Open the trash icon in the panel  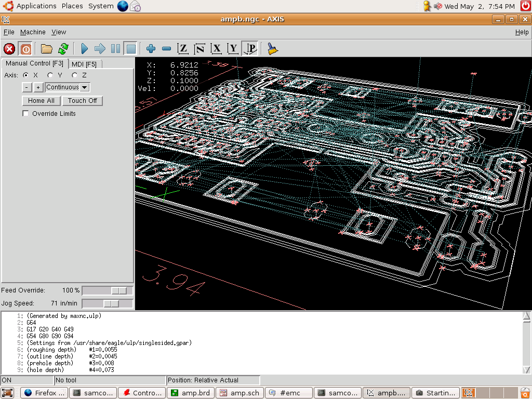pos(526,393)
